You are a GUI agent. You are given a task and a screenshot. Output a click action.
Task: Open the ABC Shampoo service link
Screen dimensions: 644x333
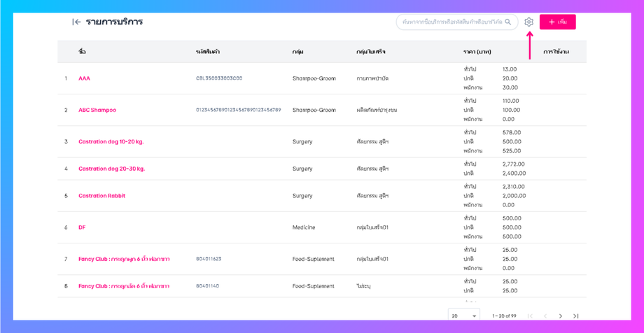(x=97, y=110)
